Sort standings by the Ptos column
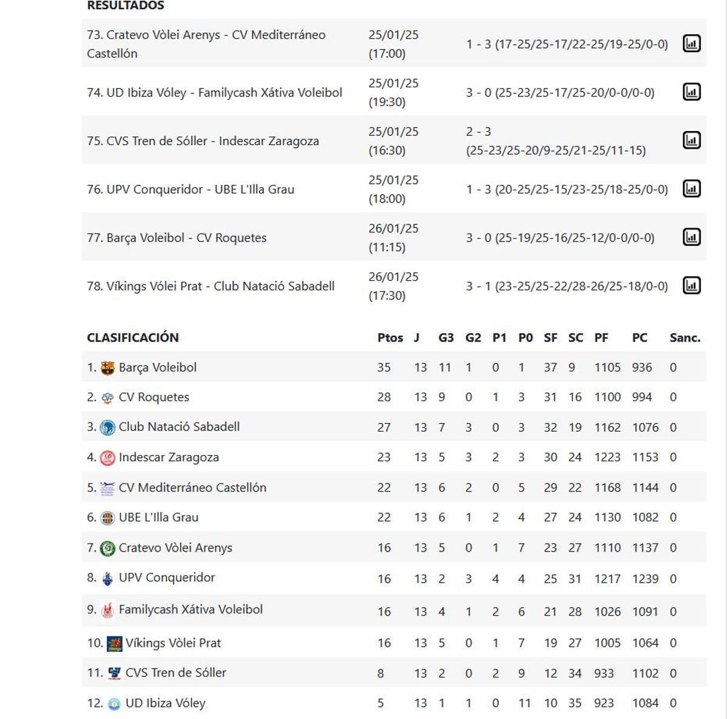 point(391,338)
